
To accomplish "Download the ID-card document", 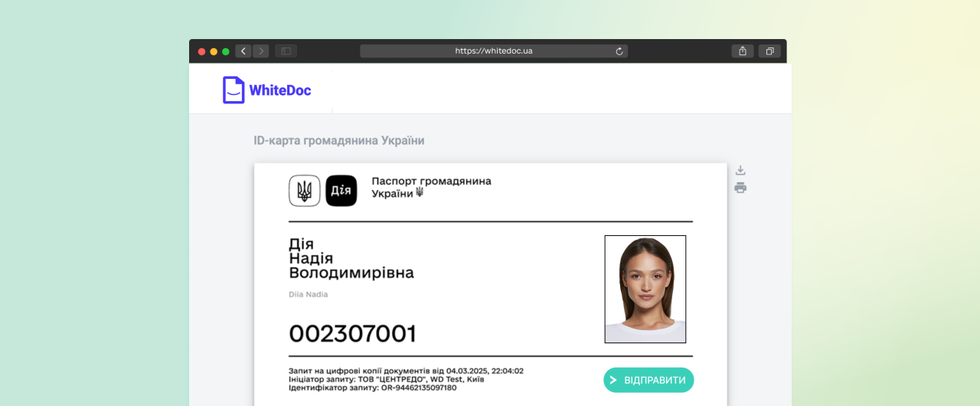I will tap(740, 170).
